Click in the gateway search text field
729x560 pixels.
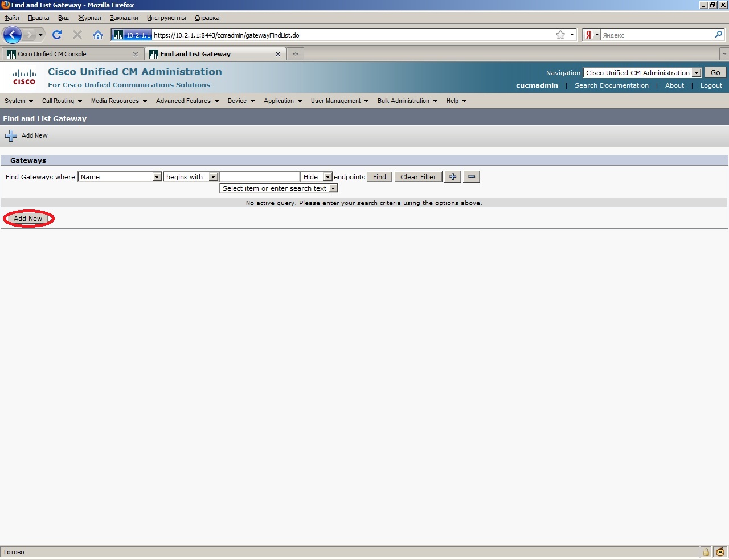coord(260,177)
